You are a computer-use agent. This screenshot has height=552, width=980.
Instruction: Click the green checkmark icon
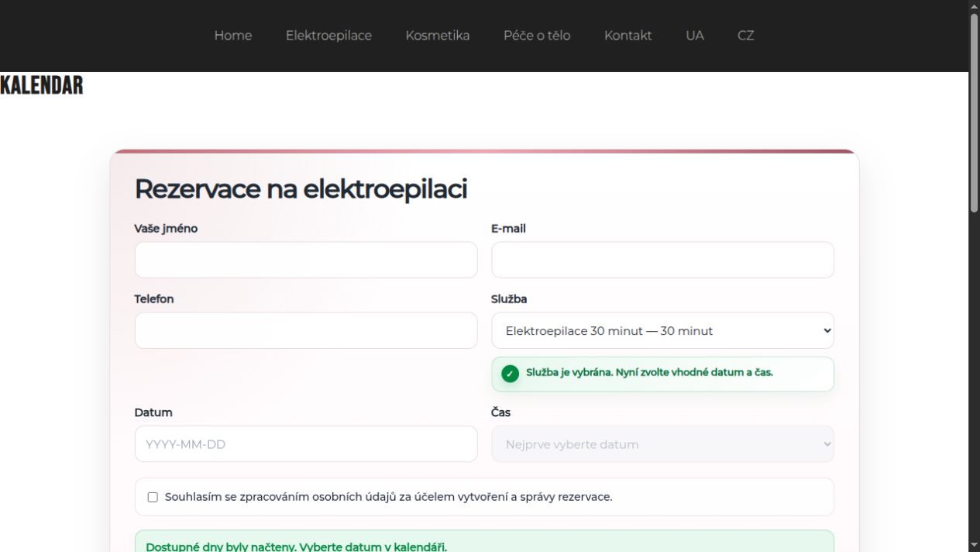point(510,374)
